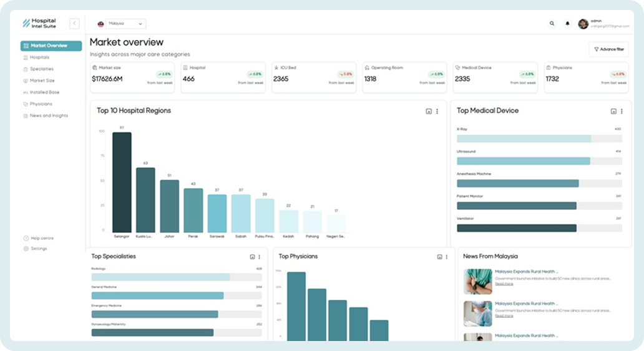Open the Malaysia country dropdown
Viewport: 644px width, 351px height.
pos(121,24)
